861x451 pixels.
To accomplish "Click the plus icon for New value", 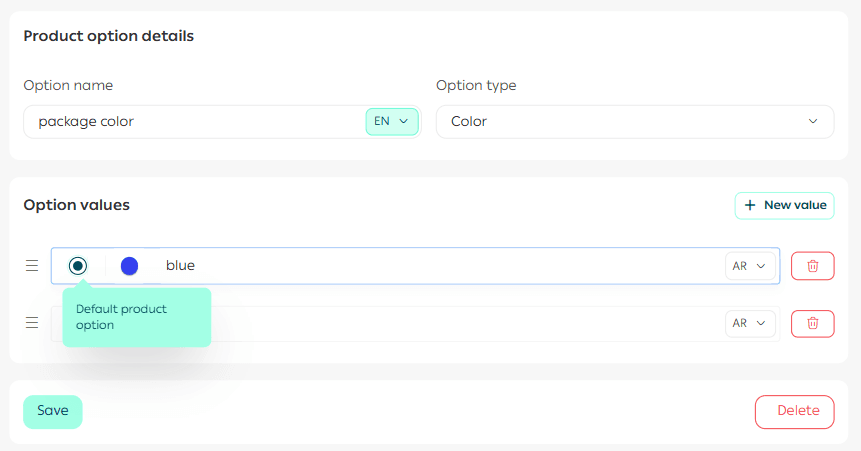I will pos(750,205).
